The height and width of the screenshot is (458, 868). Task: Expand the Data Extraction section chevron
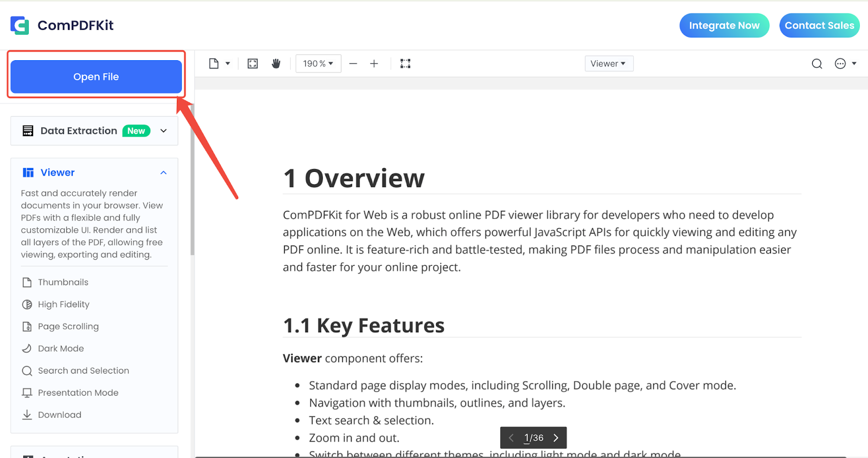pos(163,131)
